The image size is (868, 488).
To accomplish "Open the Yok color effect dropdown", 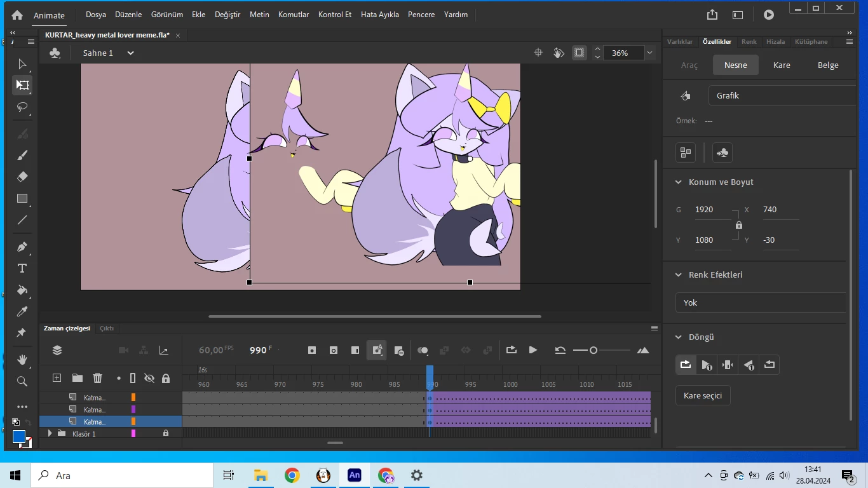I will [761, 302].
